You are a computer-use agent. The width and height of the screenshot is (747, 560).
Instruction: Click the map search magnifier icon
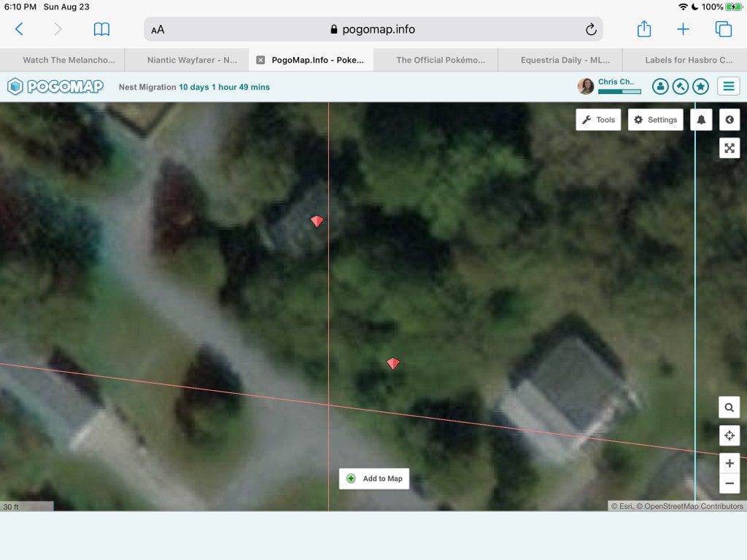point(729,407)
